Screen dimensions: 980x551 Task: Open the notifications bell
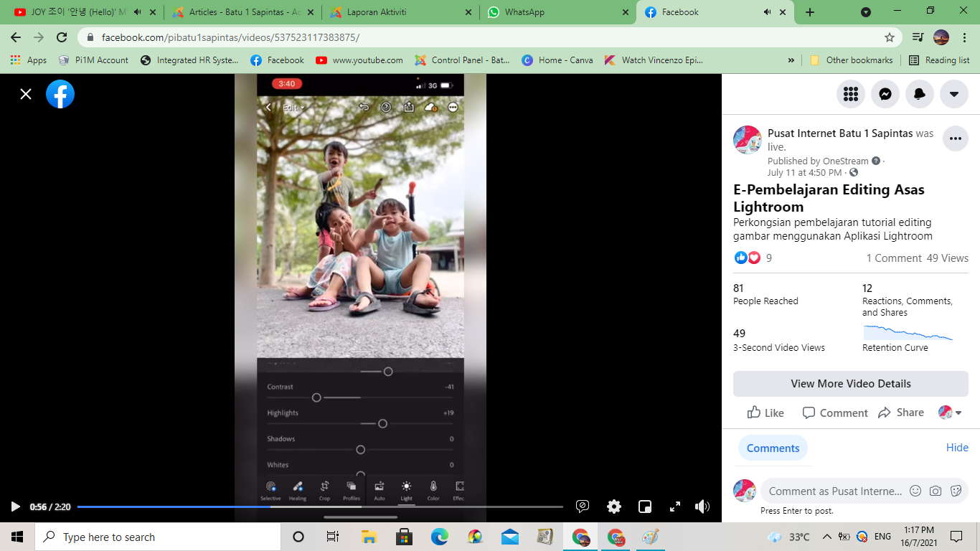(x=920, y=94)
